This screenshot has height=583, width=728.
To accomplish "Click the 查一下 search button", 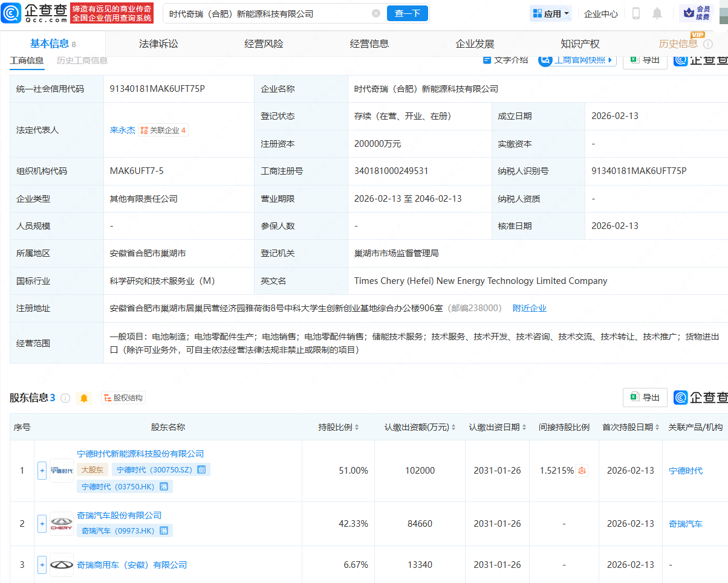I will [407, 13].
